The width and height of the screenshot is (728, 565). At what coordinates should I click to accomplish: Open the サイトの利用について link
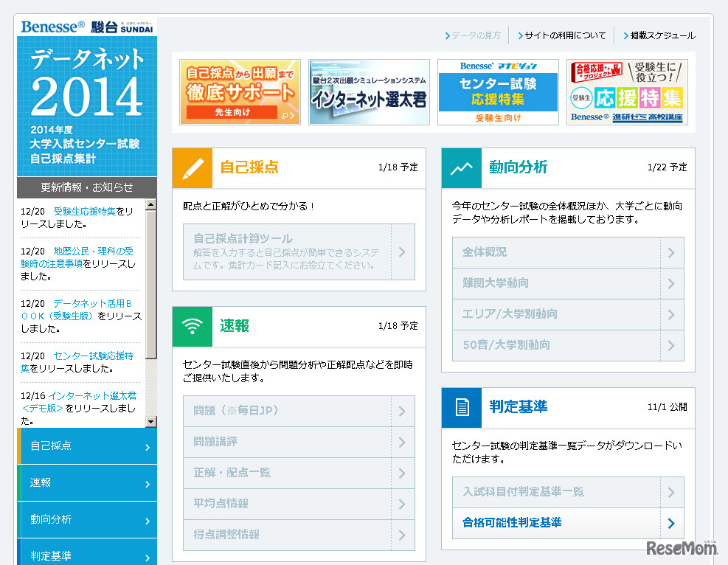click(566, 35)
